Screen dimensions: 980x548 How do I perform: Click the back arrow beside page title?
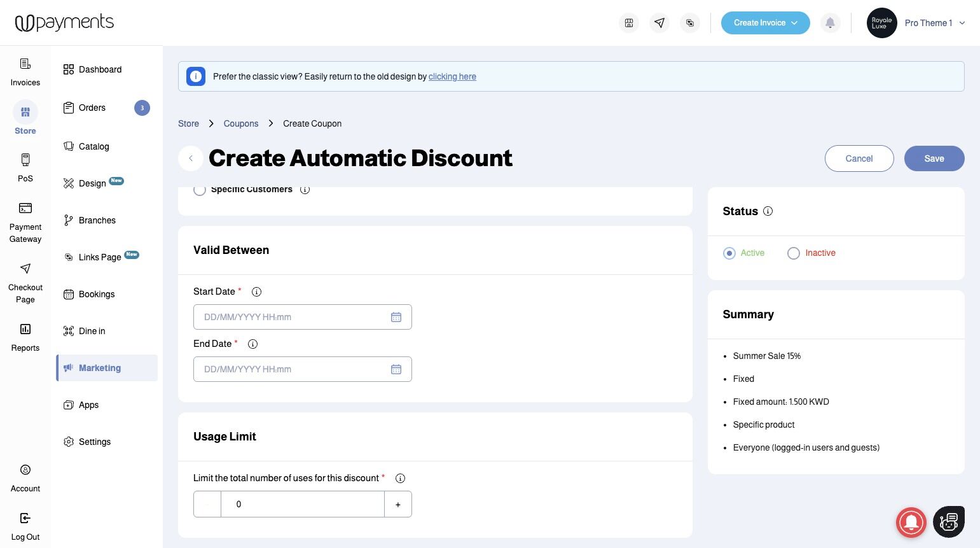point(191,158)
